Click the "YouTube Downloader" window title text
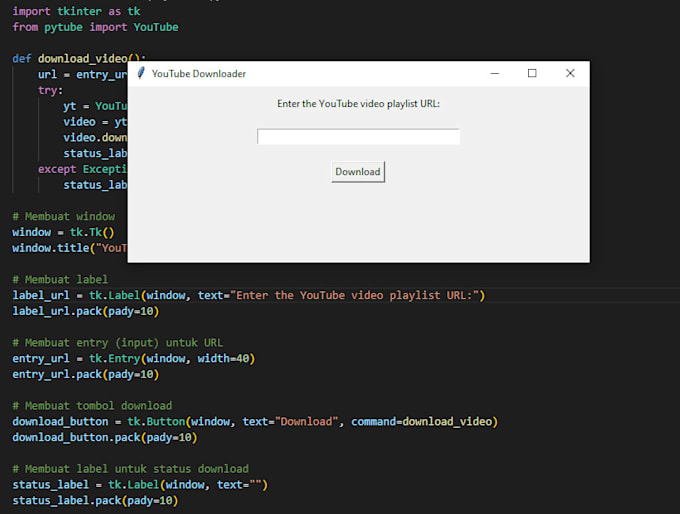The width and height of the screenshot is (680, 514). [x=199, y=74]
